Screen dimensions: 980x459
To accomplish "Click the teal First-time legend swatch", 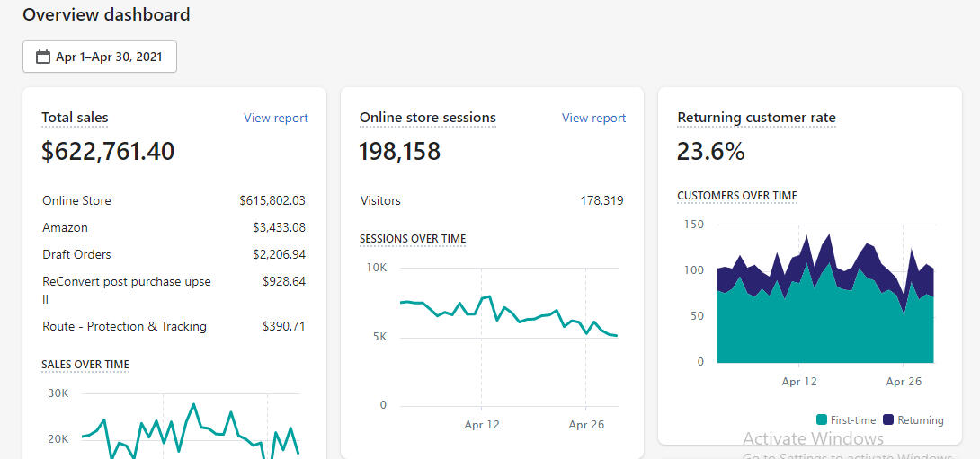I will point(821,420).
